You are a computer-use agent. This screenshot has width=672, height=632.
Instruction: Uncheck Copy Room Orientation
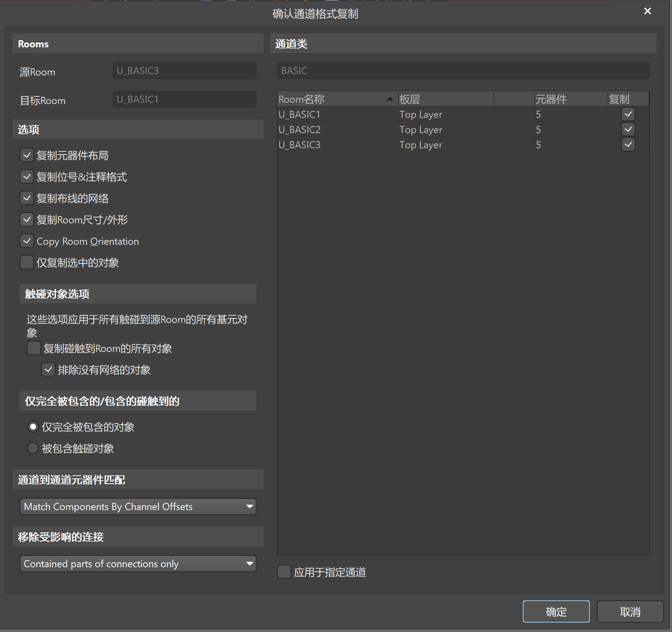(x=27, y=241)
